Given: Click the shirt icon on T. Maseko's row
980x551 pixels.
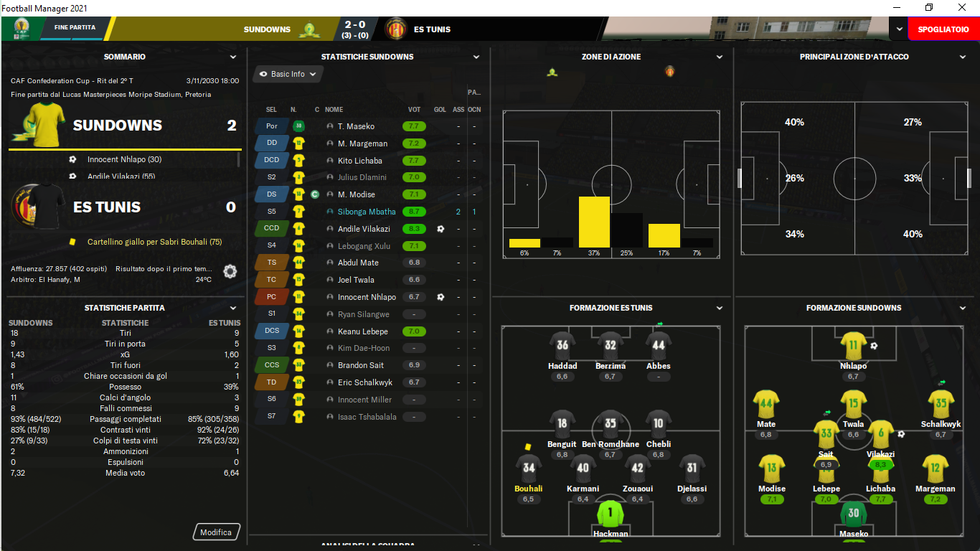Looking at the screenshot, I should (299, 126).
